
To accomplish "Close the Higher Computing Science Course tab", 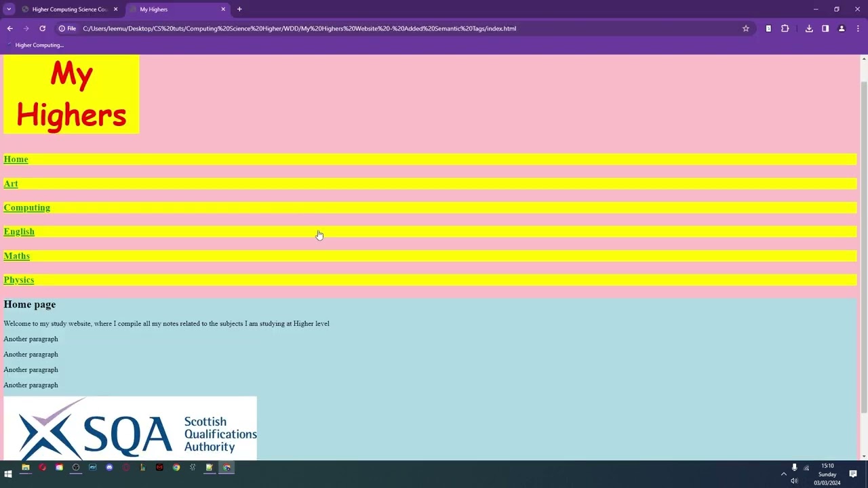I will [115, 9].
